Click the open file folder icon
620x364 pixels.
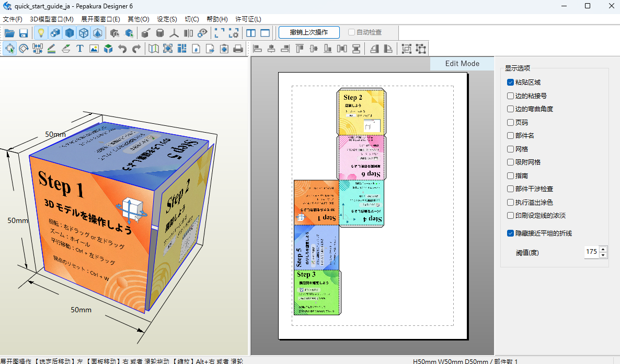tap(9, 33)
